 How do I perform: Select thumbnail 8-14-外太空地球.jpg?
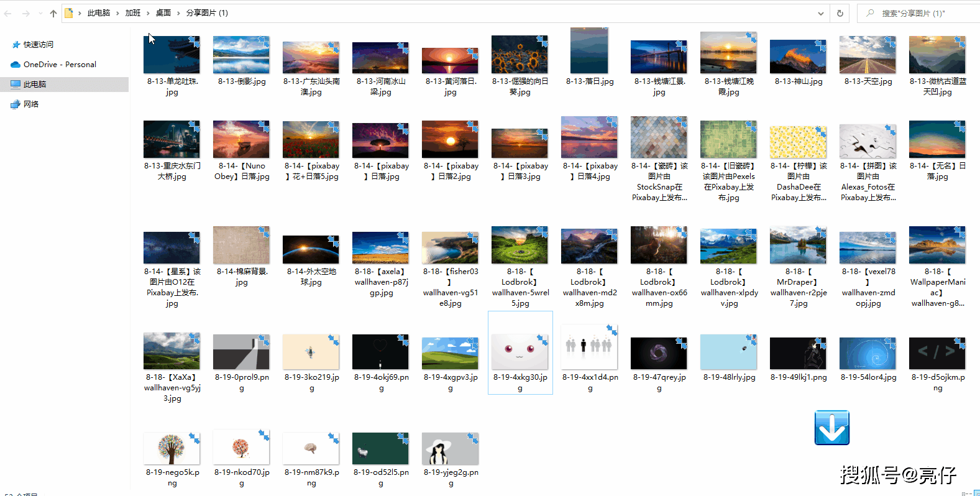(311, 249)
